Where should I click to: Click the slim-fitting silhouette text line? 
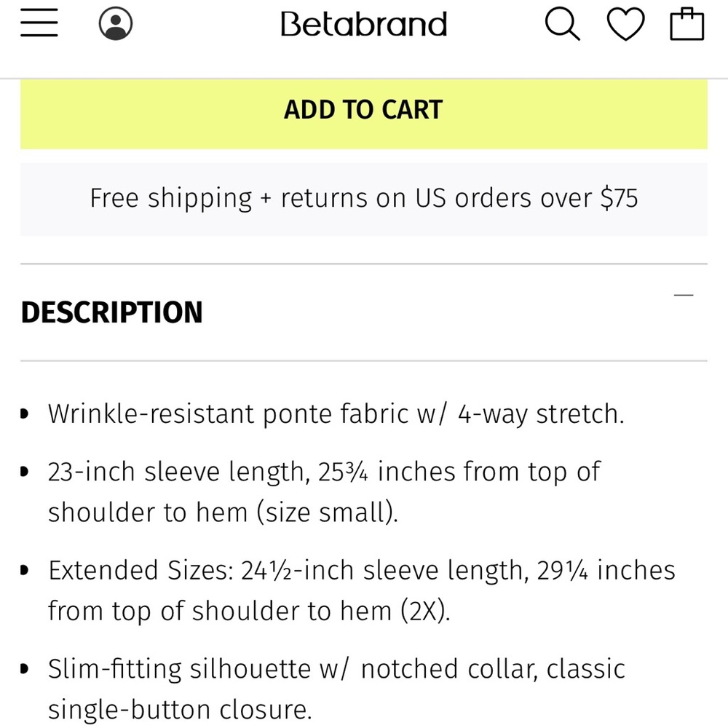click(x=336, y=668)
